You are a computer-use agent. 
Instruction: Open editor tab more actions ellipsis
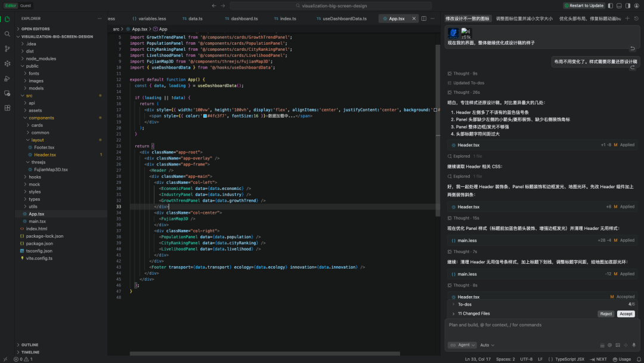pyautogui.click(x=432, y=19)
